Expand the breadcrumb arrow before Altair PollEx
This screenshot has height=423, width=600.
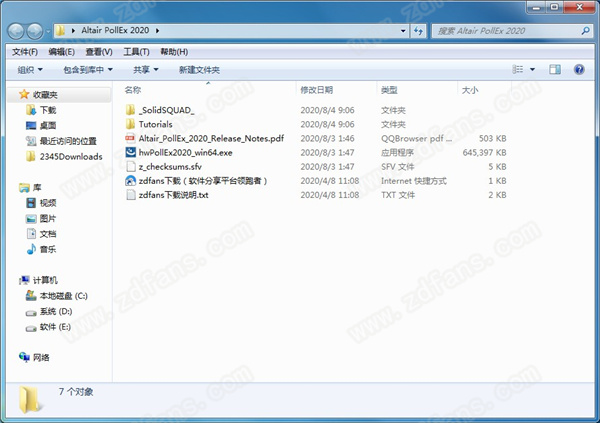click(x=73, y=31)
